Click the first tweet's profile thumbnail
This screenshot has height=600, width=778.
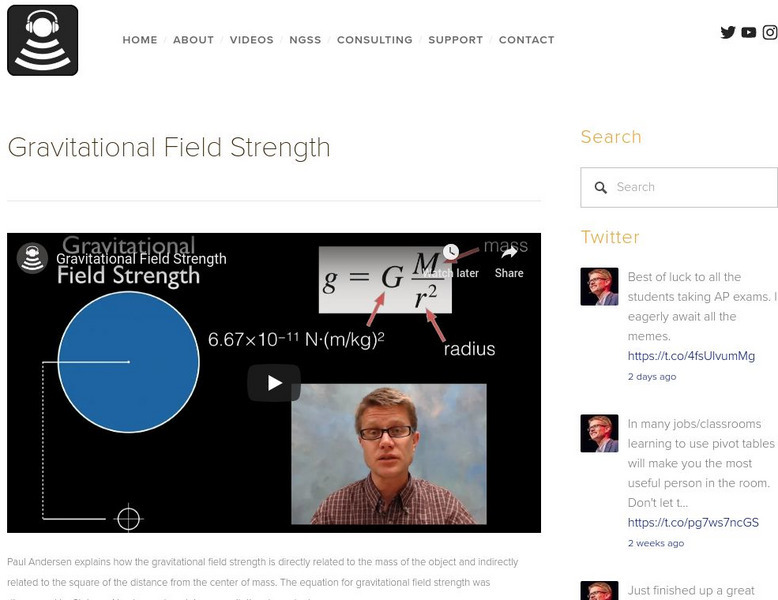pos(599,286)
